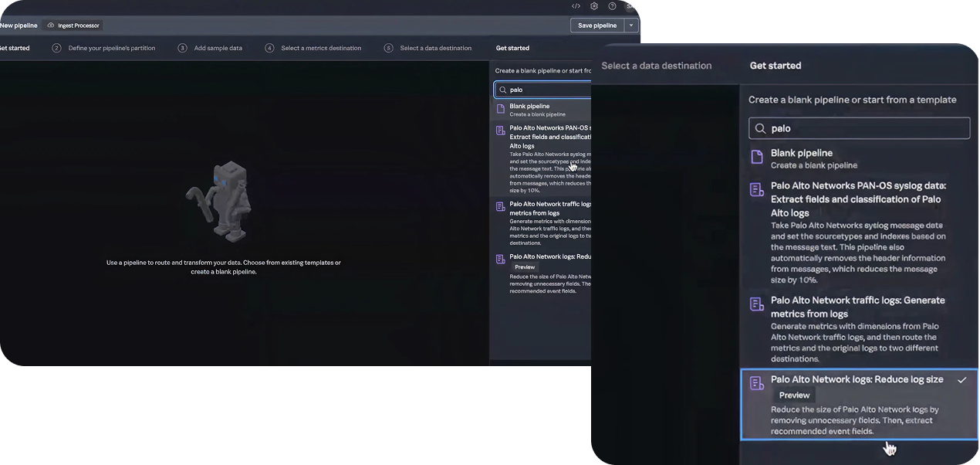Click the search magnifier icon in enlarged search box
Viewport: 980px width, 465px height.
pos(760,129)
